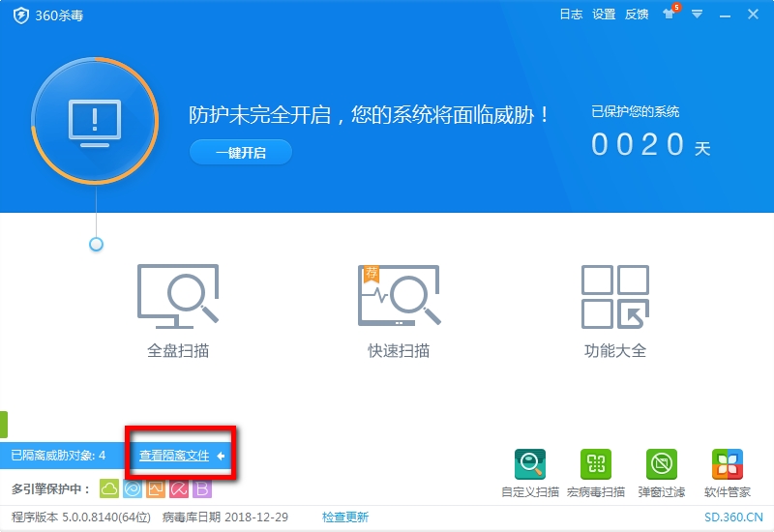The image size is (774, 532).
Task: Click the skin shirt icon with badge
Action: [670, 13]
